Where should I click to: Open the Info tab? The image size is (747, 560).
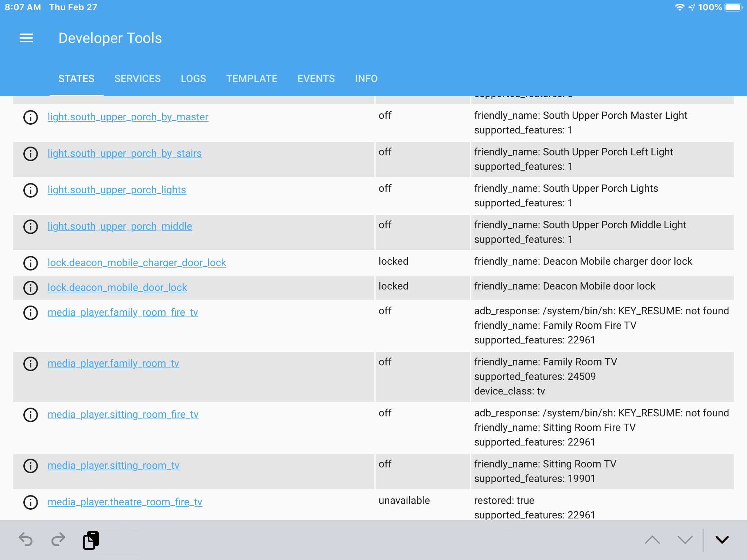(366, 79)
